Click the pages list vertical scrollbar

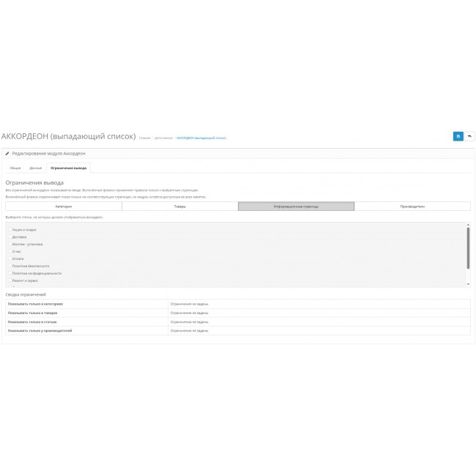point(468,249)
